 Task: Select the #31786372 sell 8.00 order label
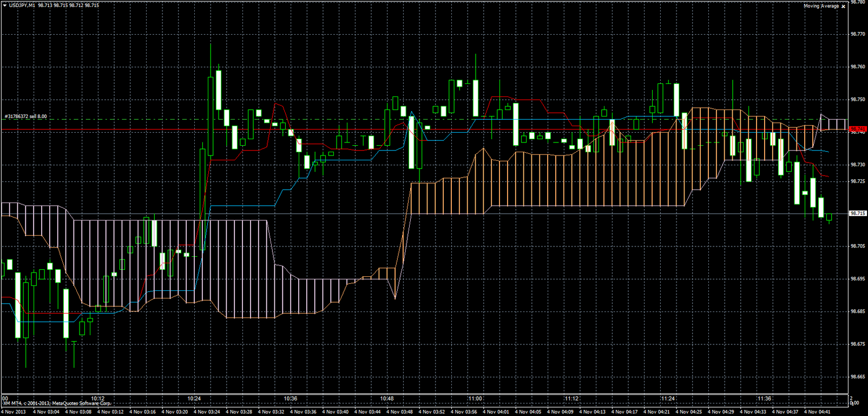[x=25, y=116]
